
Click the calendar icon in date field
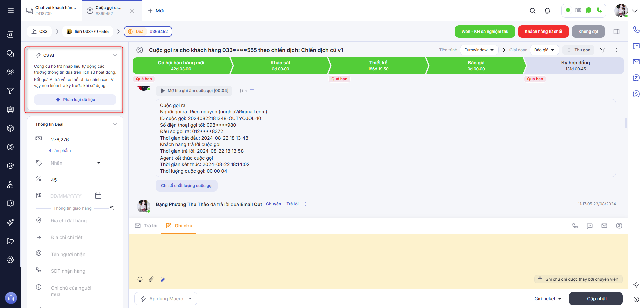click(98, 196)
